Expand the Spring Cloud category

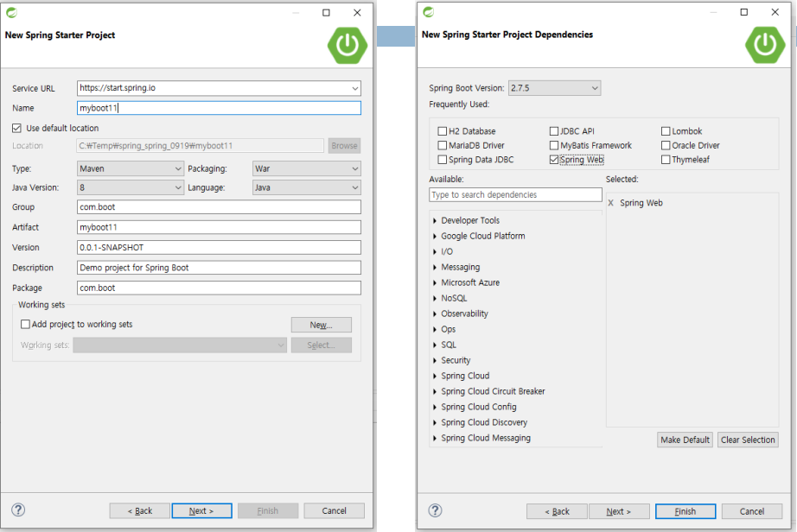435,376
